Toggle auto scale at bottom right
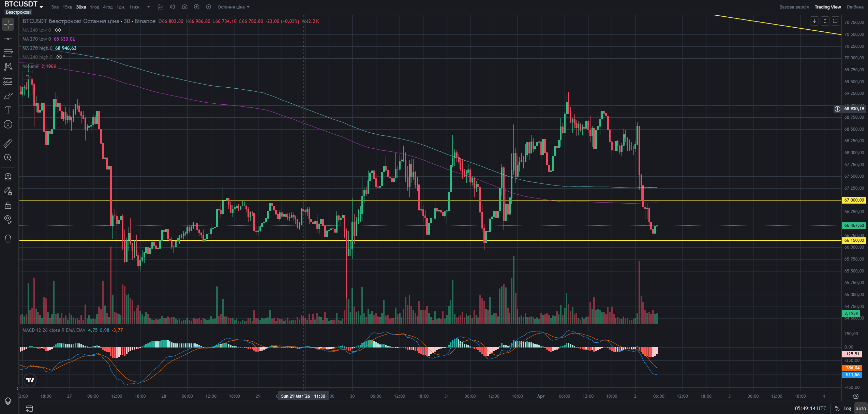 (860, 408)
